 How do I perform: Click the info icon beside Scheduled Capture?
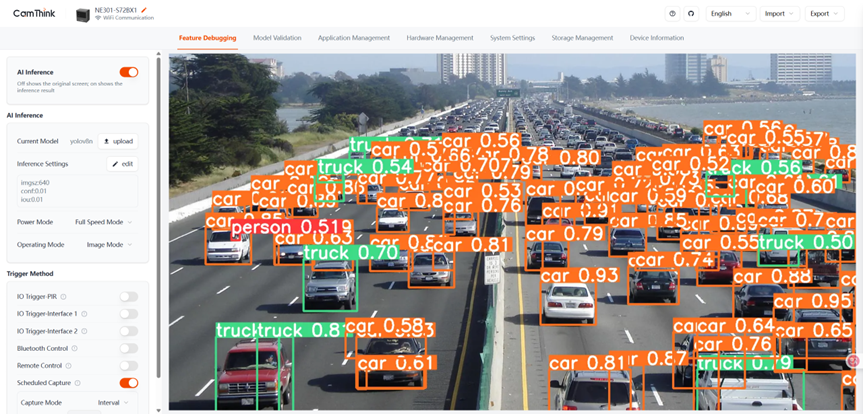[77, 383]
